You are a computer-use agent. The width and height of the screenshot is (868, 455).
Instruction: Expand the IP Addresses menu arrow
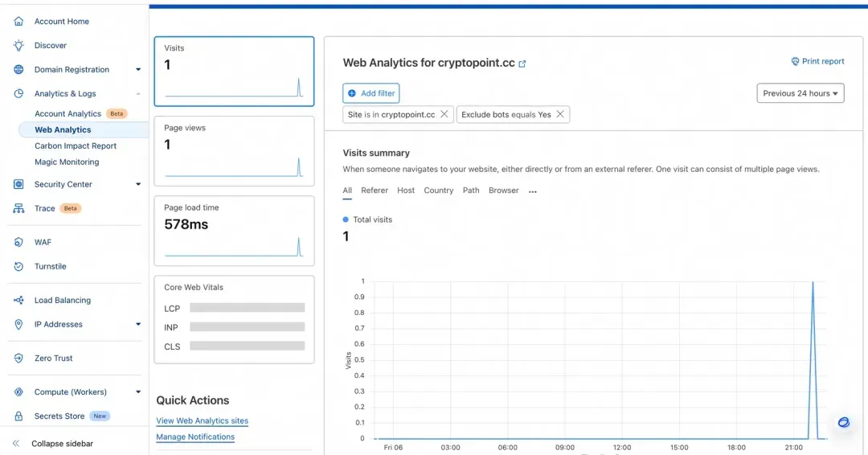[138, 324]
